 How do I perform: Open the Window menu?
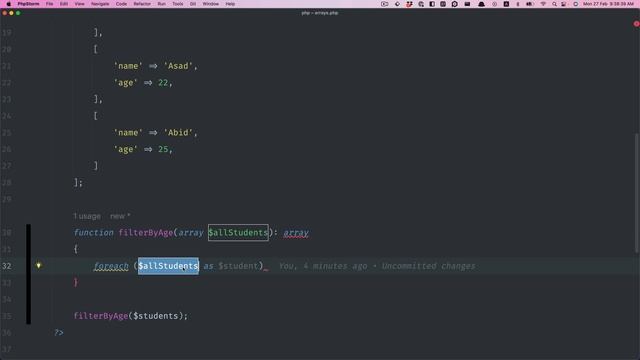pyautogui.click(x=211, y=4)
